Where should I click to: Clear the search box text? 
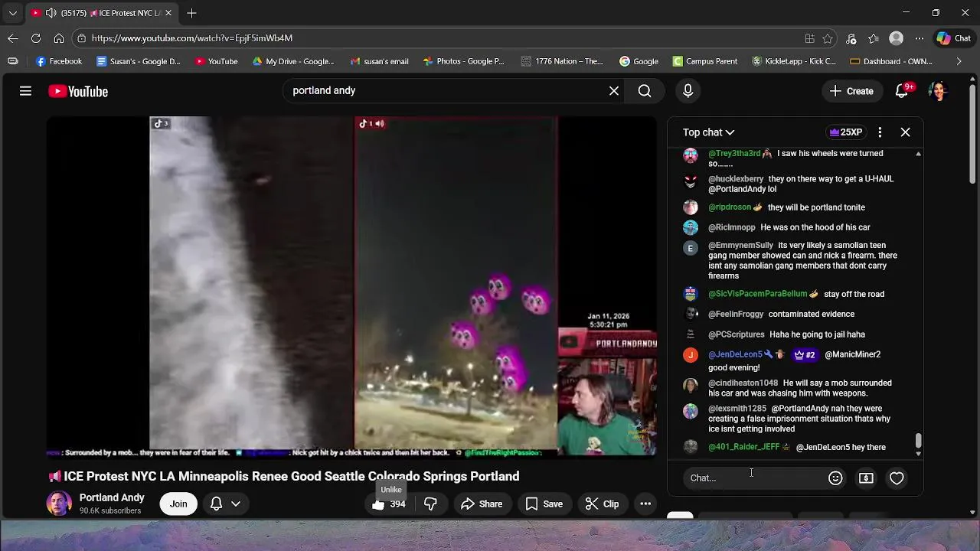(614, 91)
